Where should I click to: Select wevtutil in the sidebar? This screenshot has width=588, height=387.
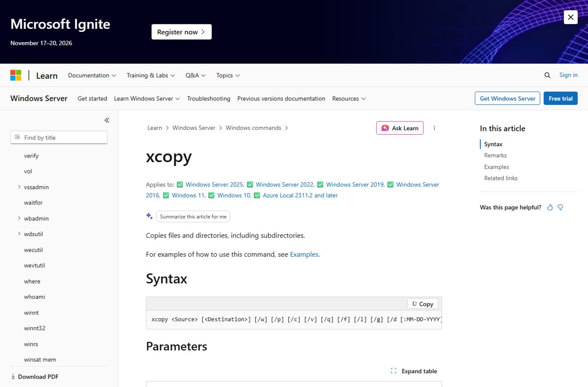click(34, 266)
